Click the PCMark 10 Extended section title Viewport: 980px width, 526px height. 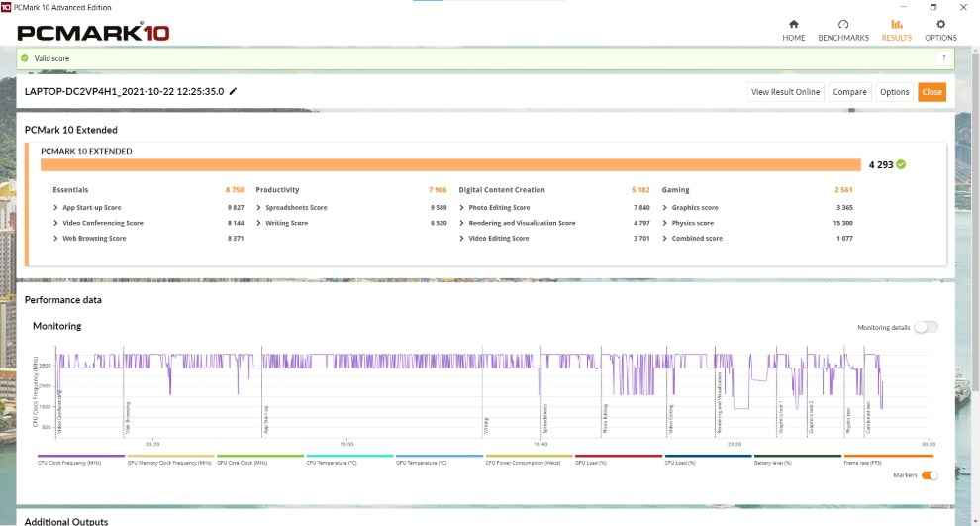point(70,130)
